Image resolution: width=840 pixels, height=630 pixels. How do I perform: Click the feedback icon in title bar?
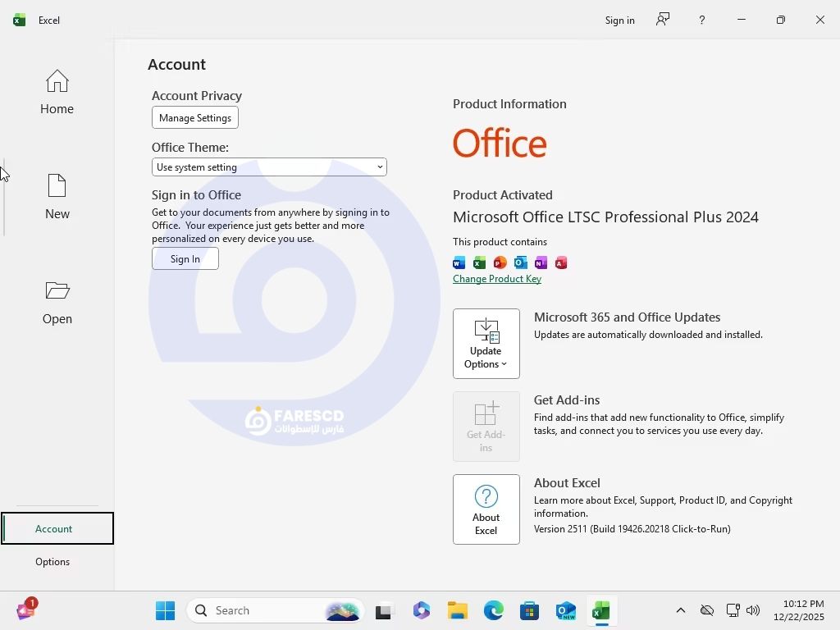663,20
